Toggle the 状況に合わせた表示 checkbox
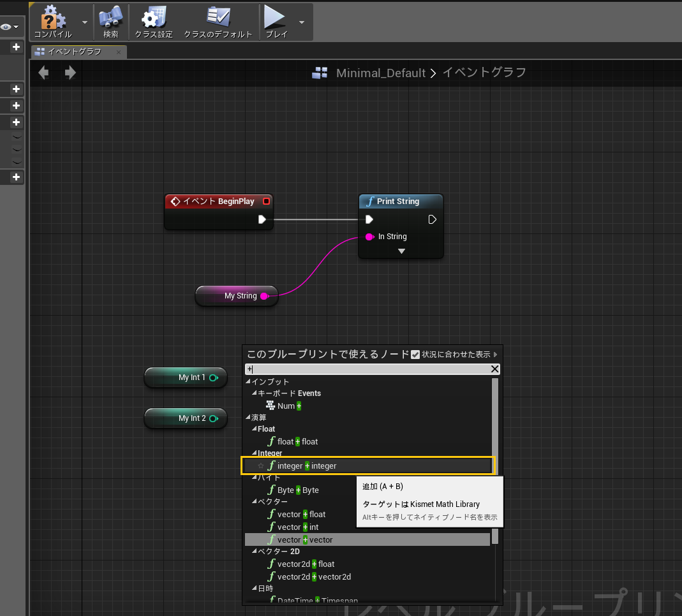682x616 pixels. [415, 355]
